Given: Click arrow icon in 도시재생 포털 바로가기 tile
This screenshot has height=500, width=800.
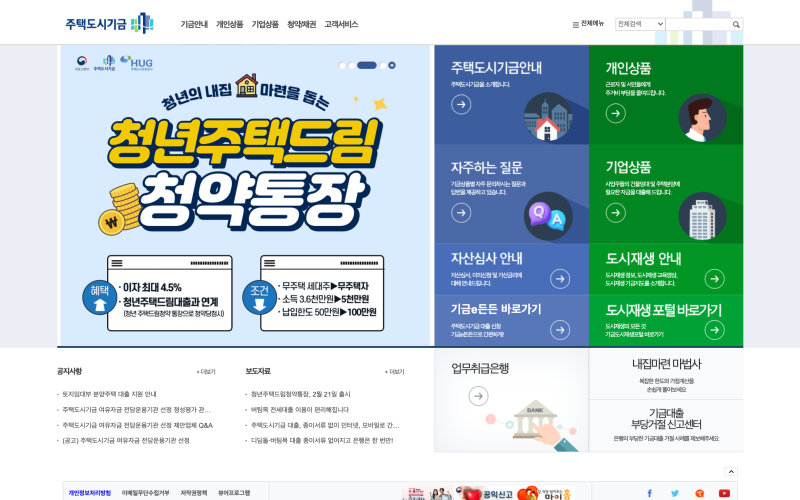Looking at the screenshot, I should pyautogui.click(x=714, y=330).
